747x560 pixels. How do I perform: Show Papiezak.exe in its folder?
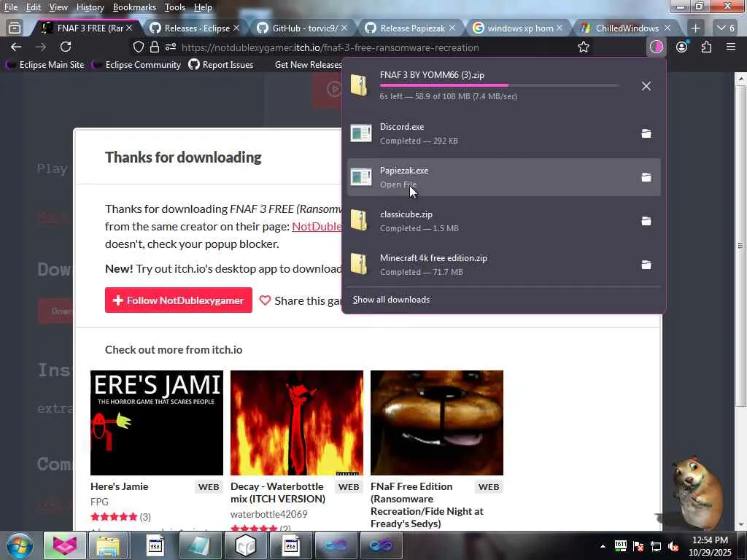(x=646, y=177)
